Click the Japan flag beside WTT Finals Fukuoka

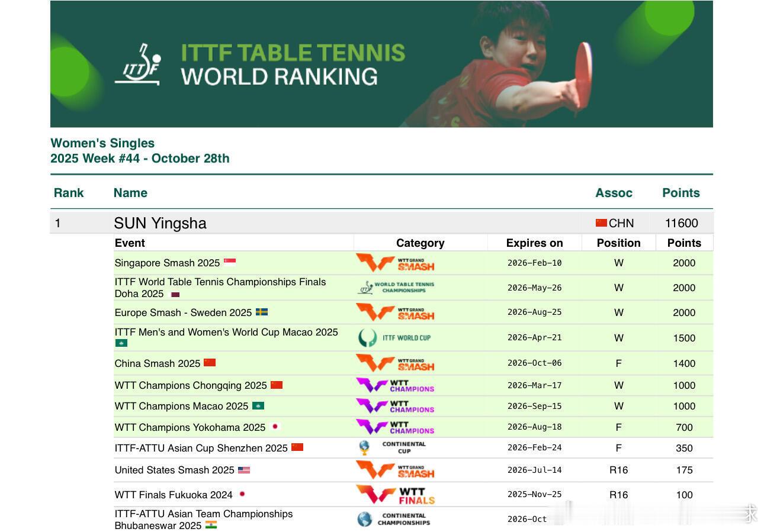(x=242, y=494)
